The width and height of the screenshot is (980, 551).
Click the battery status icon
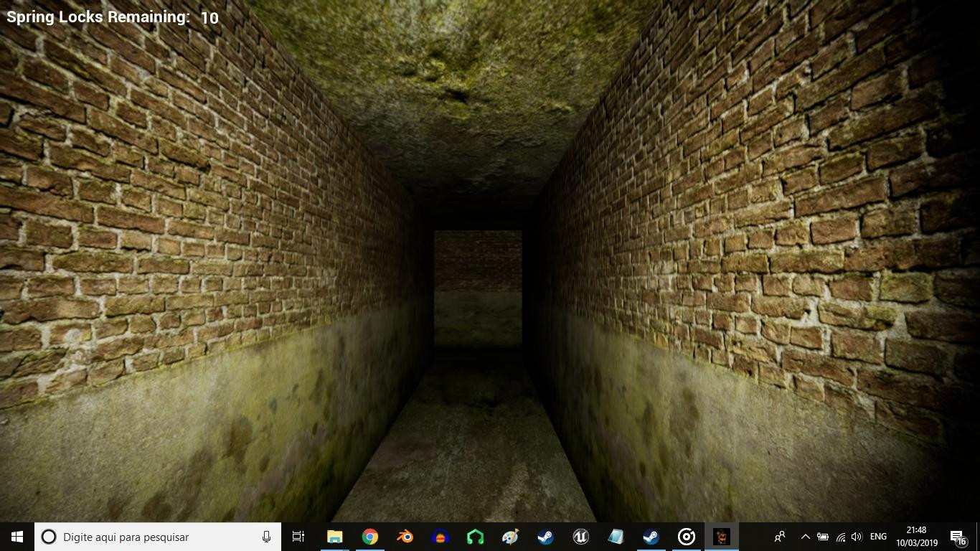point(823,537)
